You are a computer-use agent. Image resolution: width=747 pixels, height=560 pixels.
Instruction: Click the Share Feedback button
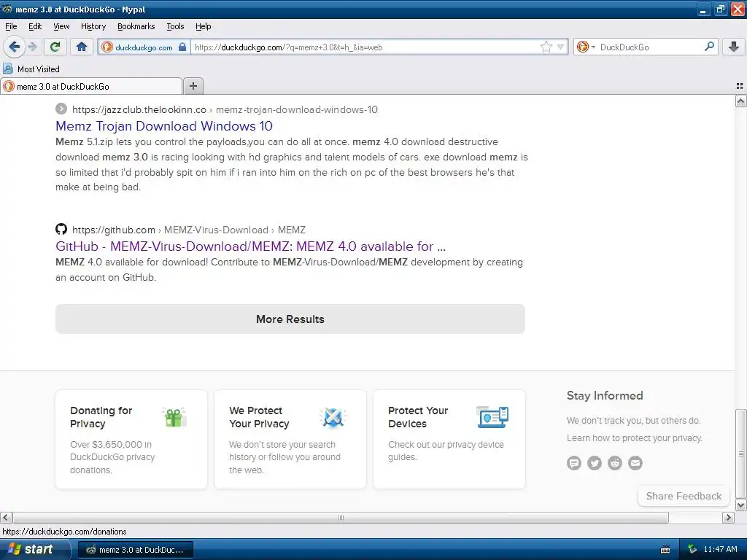pyautogui.click(x=684, y=496)
